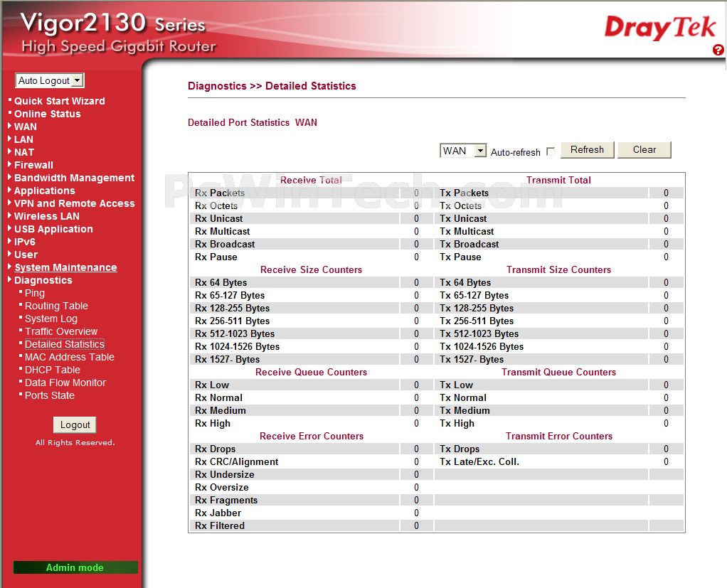Open the WAN port selection dropdown
Viewport: 727px width, 588px height.
pos(462,151)
